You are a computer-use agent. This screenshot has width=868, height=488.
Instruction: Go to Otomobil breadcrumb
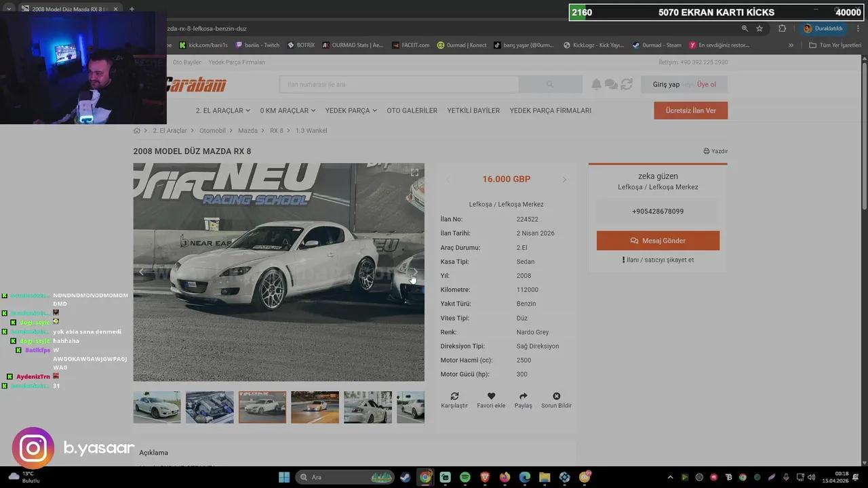point(212,130)
